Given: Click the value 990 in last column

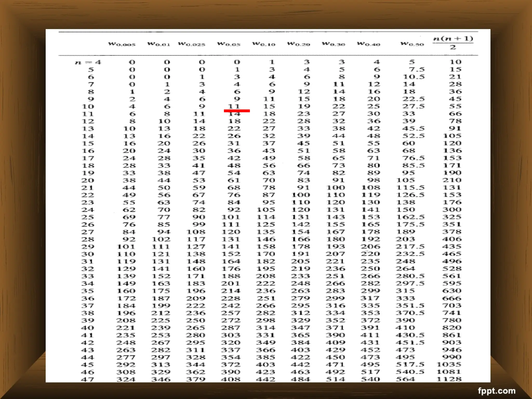Looking at the screenshot, I should point(452,357).
